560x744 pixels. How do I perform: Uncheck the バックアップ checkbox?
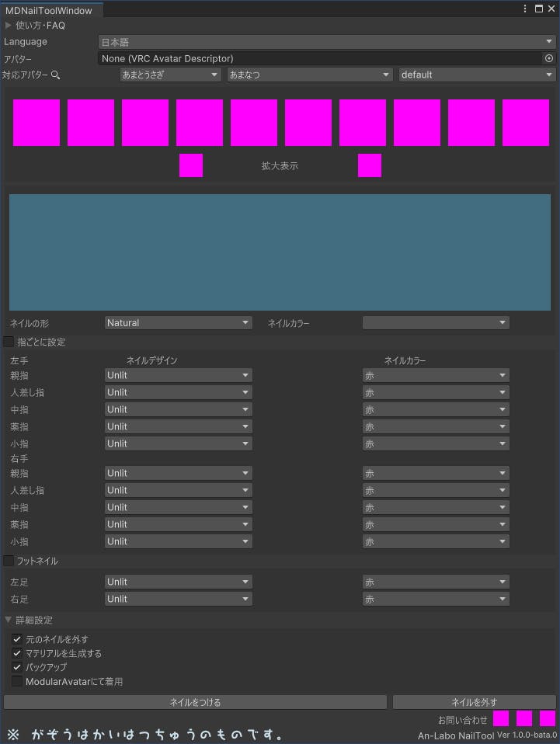(x=17, y=667)
